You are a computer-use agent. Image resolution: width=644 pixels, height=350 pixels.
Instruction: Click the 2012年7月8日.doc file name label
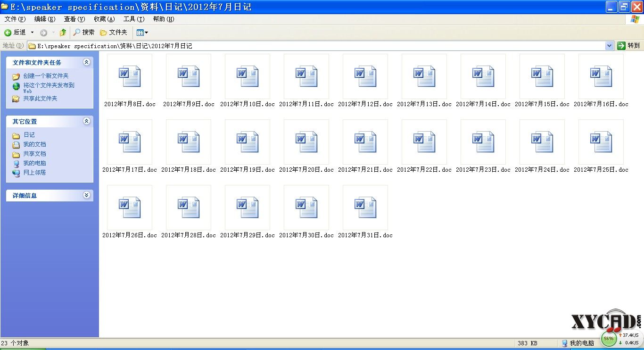(x=130, y=104)
